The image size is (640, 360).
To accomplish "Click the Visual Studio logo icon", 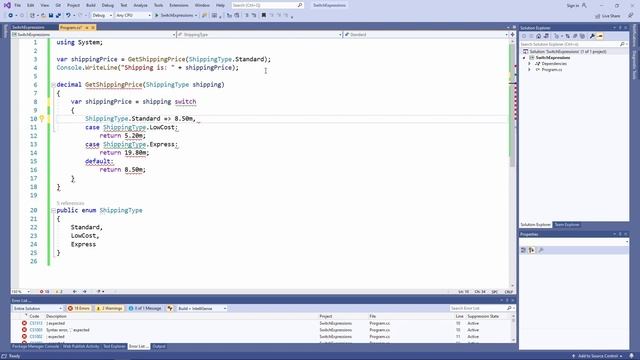I will tap(7, 5).
